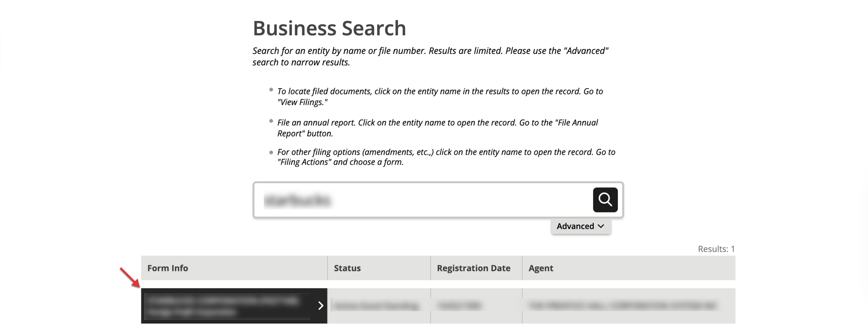
Task: Click the "View Filings" instruction bullet
Action: click(440, 97)
